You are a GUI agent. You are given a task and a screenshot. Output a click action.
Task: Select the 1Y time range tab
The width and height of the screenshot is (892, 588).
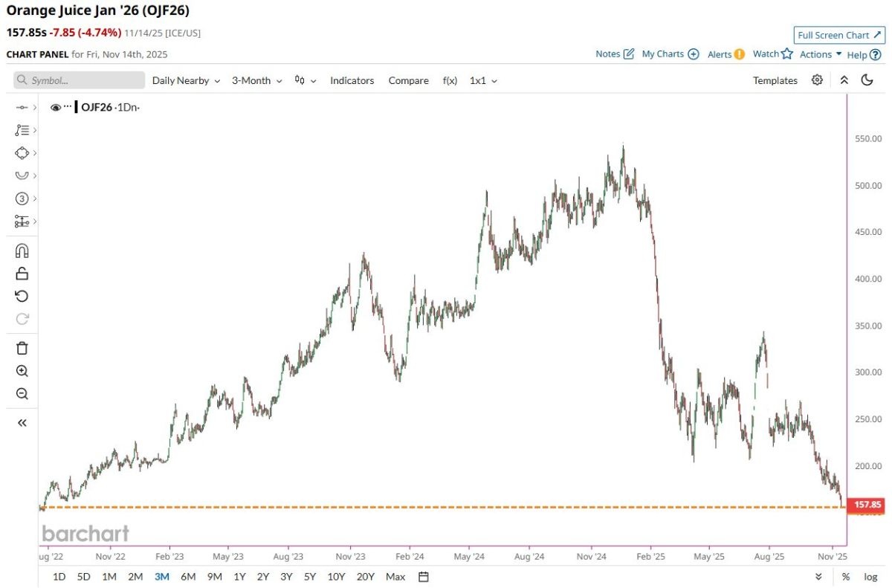coord(239,577)
